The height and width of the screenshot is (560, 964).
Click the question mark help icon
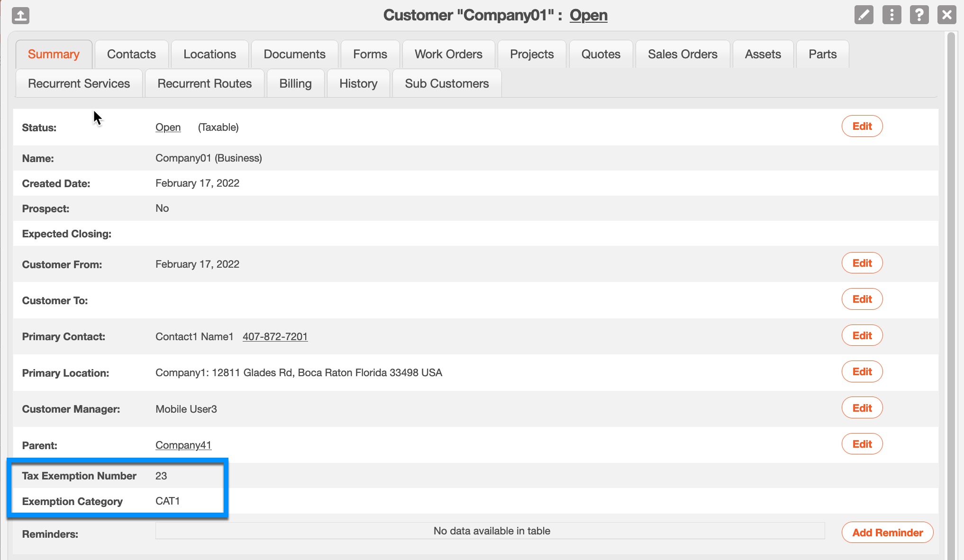(919, 15)
